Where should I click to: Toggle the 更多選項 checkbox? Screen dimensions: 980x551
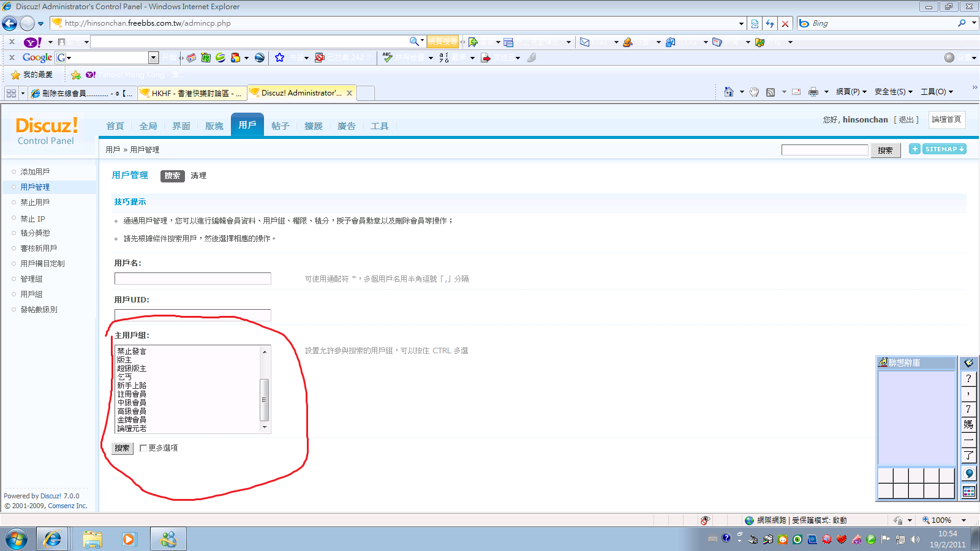tap(143, 448)
